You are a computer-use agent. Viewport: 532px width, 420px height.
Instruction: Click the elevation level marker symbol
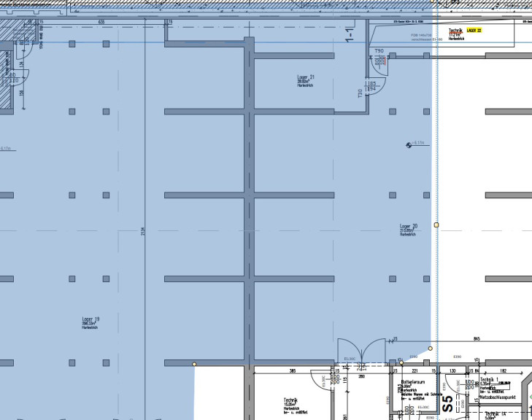pos(409,145)
